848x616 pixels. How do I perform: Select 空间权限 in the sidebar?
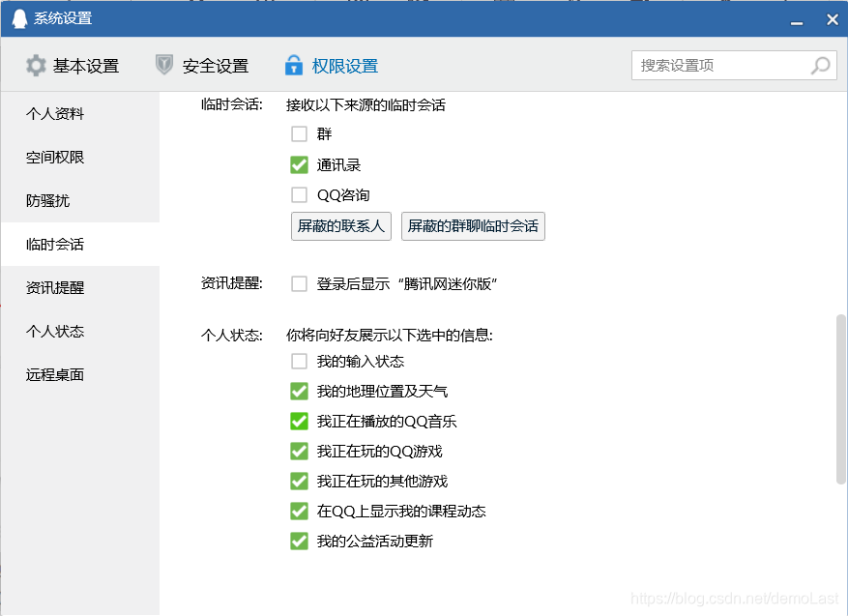tap(80, 158)
